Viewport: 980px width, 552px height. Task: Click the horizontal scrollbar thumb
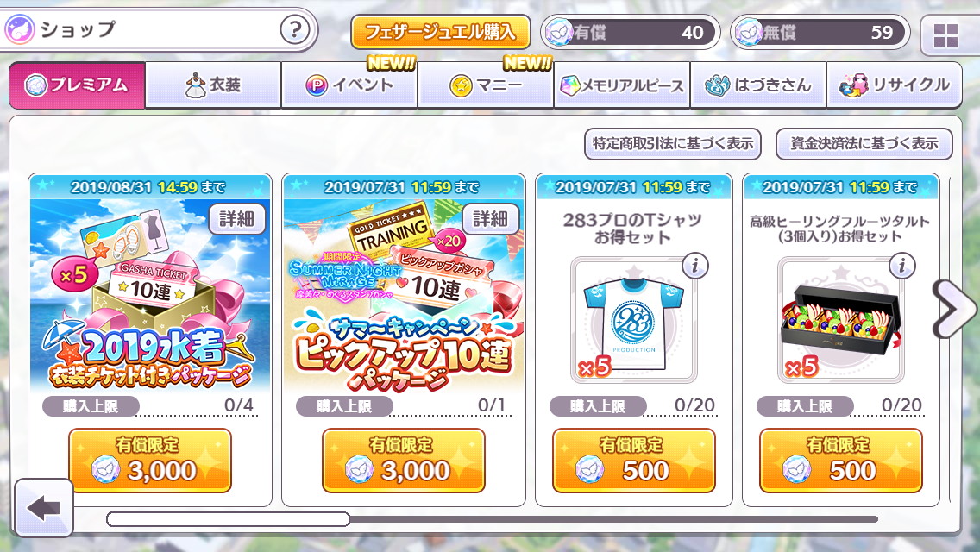click(228, 519)
